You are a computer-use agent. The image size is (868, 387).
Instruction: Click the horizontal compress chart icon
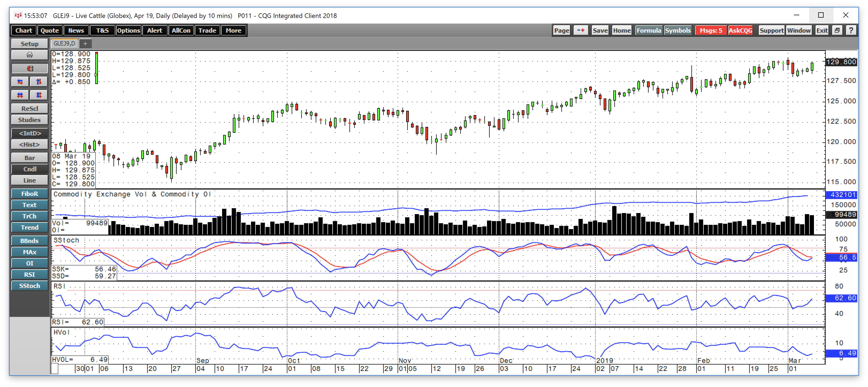click(20, 95)
